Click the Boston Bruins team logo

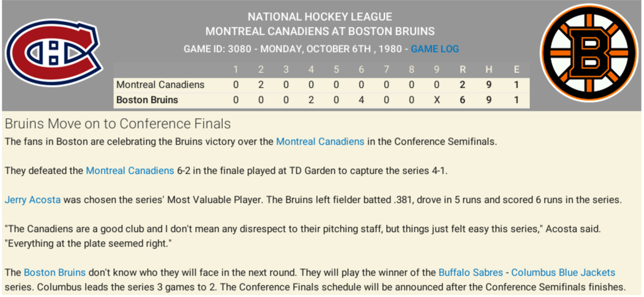pos(590,53)
